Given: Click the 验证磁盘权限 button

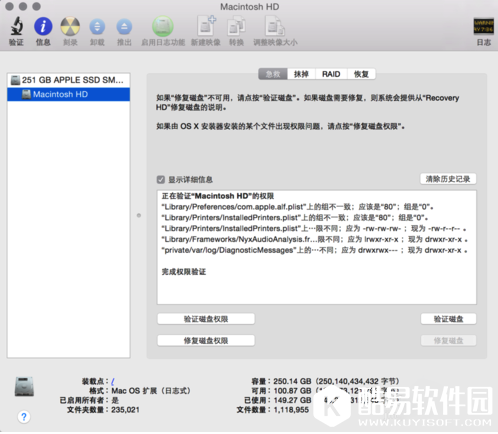Looking at the screenshot, I should (206, 319).
